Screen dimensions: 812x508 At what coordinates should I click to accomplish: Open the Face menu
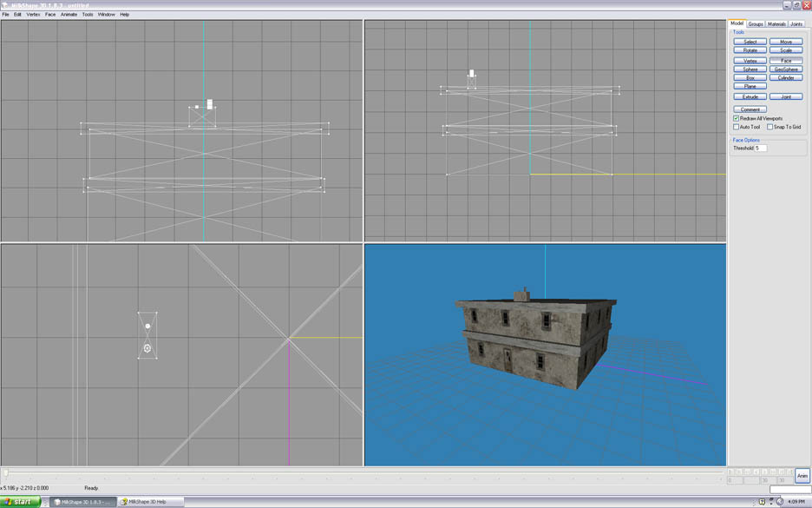coord(50,15)
